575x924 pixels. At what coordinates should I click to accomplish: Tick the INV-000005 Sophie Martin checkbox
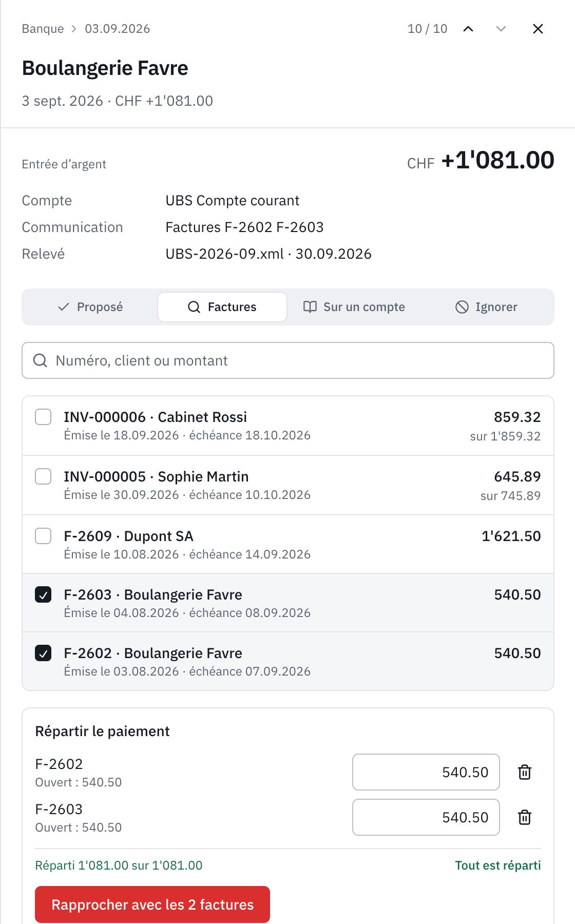43,476
